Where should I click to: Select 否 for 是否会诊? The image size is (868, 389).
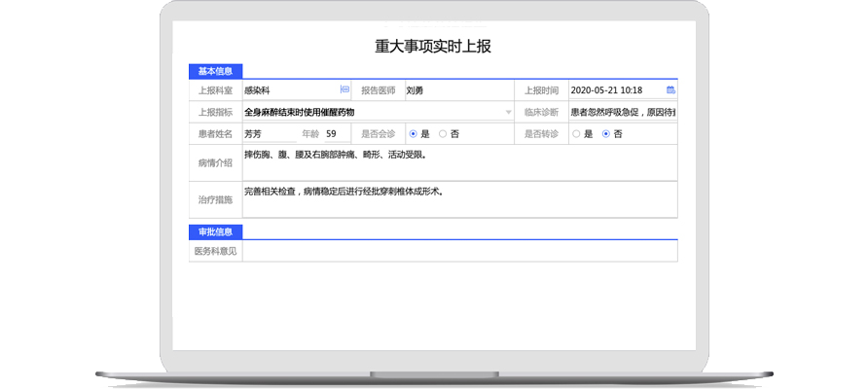coord(443,134)
